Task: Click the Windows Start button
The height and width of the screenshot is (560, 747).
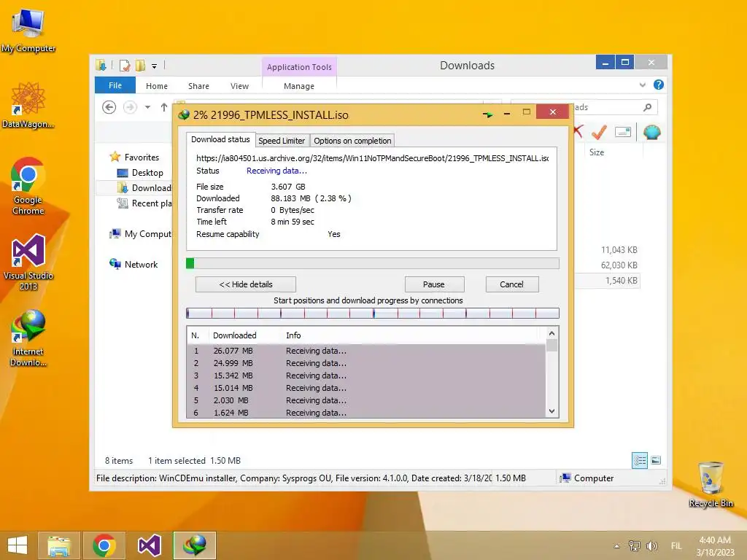Action: click(18, 545)
